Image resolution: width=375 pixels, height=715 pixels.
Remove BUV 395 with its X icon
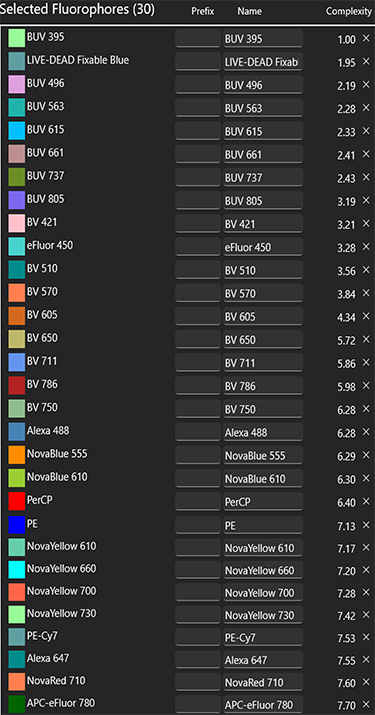tap(366, 38)
